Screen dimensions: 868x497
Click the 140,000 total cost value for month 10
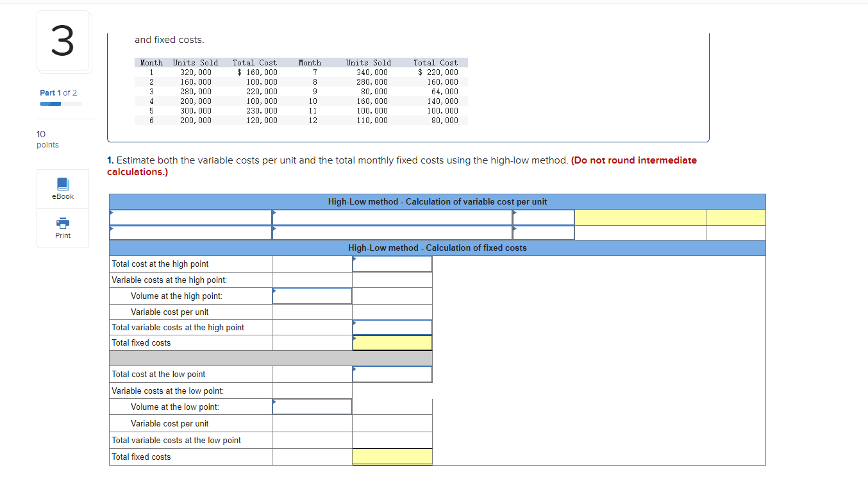(x=442, y=101)
